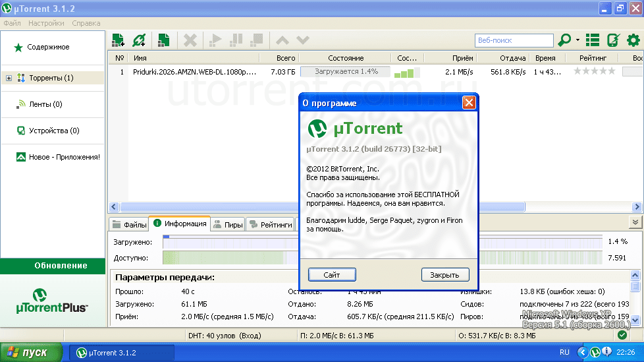The image size is (644, 362).
Task: Click the Сайт button in the dialog
Action: [x=332, y=275]
